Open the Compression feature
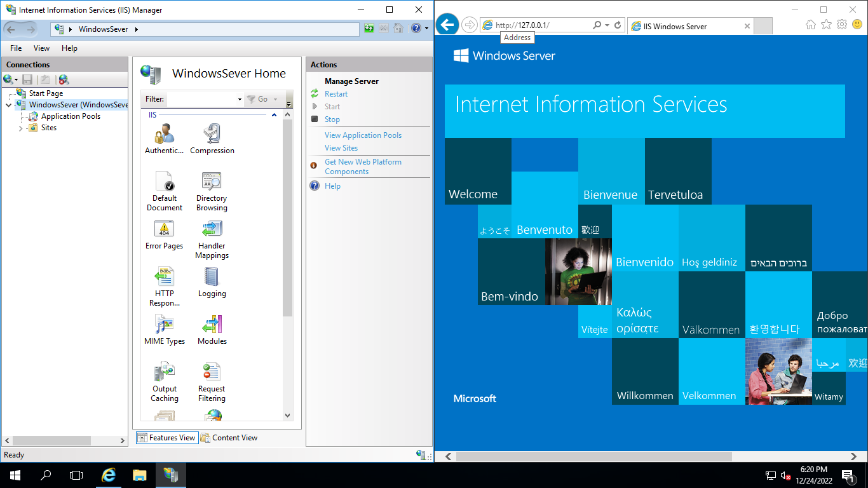The height and width of the screenshot is (488, 868). tap(212, 135)
